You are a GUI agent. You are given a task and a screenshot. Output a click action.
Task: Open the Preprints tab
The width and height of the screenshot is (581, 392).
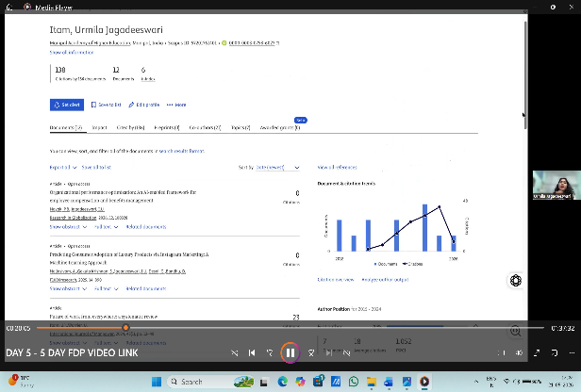167,127
